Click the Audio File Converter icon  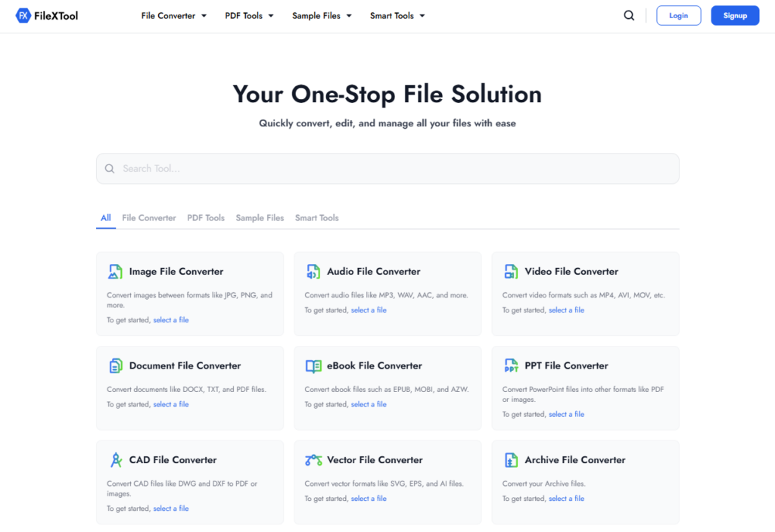coord(313,270)
